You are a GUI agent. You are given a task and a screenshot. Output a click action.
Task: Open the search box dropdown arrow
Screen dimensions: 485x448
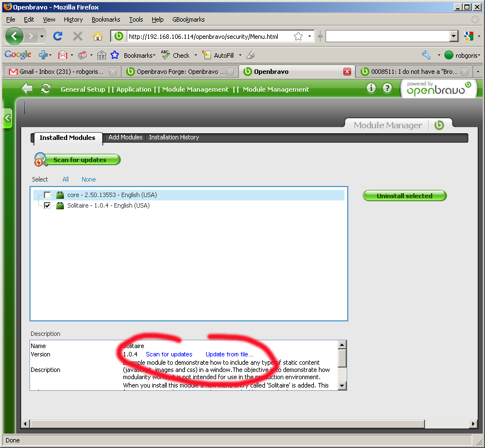tap(453, 37)
